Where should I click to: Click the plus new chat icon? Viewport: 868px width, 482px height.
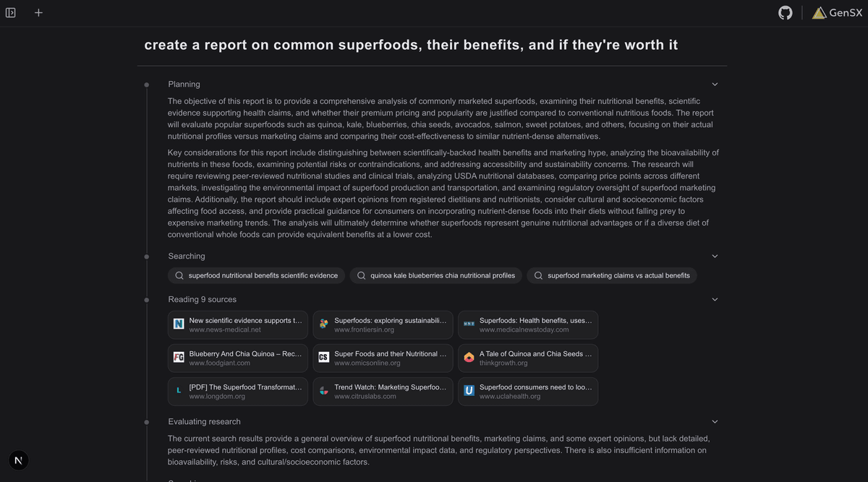point(38,12)
